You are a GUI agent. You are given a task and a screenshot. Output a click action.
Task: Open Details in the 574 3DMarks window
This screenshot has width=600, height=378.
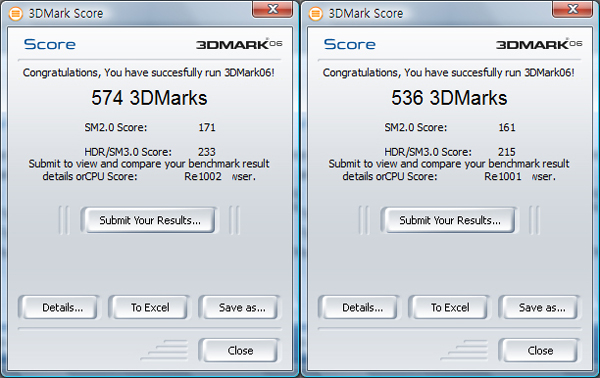(59, 307)
